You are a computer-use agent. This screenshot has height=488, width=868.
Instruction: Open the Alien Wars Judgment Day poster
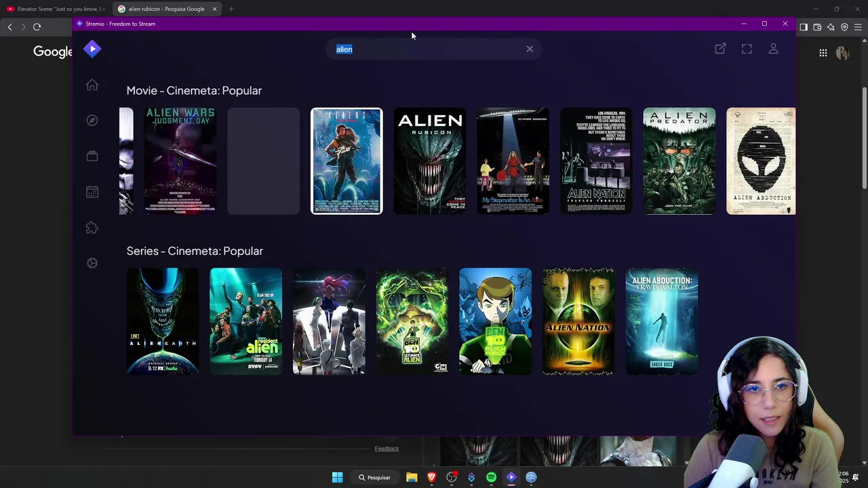180,161
